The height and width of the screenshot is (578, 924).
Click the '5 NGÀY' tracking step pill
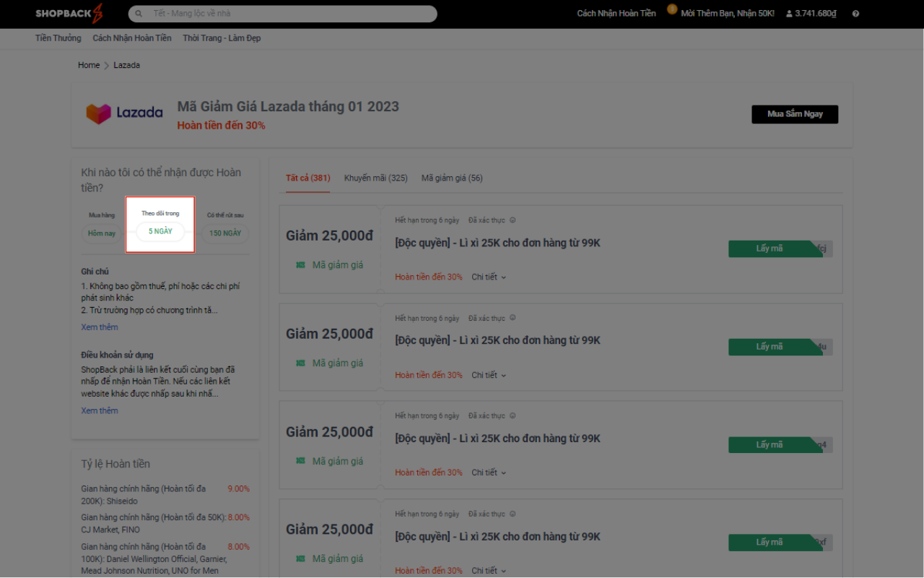(160, 232)
